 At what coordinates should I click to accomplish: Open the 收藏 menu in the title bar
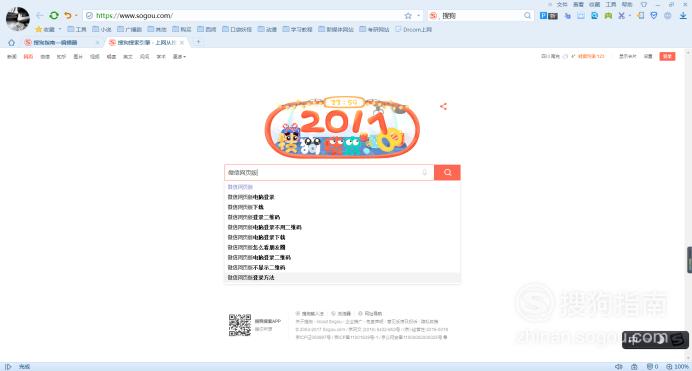pos(594,4)
